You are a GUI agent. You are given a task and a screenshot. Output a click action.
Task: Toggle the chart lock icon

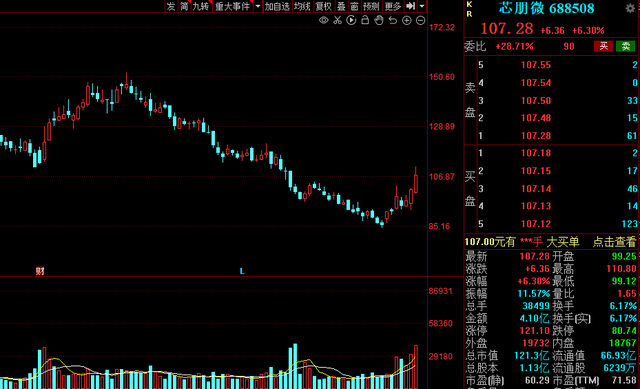pos(365,20)
